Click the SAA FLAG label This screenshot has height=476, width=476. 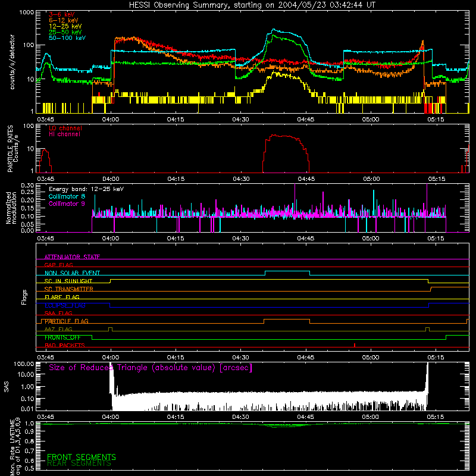(58, 313)
